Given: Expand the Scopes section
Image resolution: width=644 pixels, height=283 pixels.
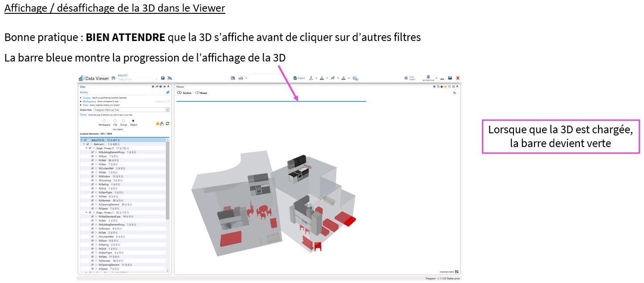Looking at the screenshot, I should (x=81, y=98).
